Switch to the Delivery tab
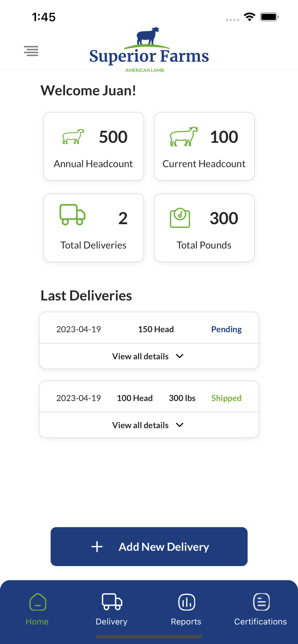The image size is (298, 644). coord(112,609)
